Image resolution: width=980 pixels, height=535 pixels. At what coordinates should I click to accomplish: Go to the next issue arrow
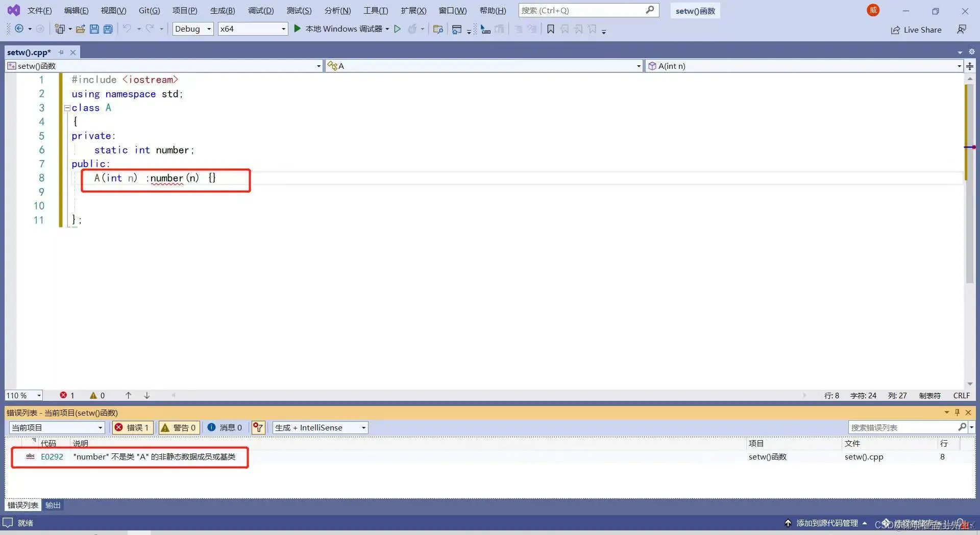tap(147, 395)
